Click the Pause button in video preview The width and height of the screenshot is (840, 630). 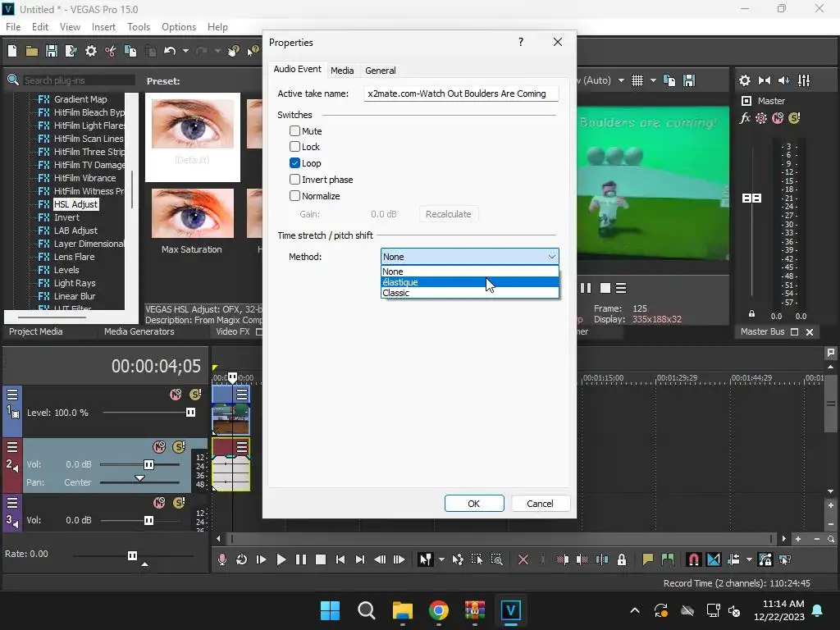[x=586, y=288]
